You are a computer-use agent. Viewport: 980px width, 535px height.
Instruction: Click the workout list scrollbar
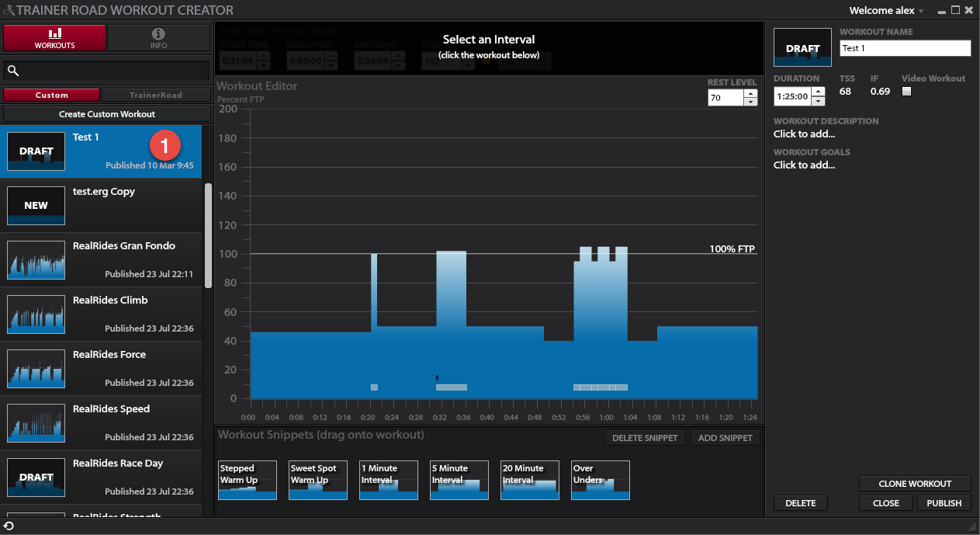point(208,235)
